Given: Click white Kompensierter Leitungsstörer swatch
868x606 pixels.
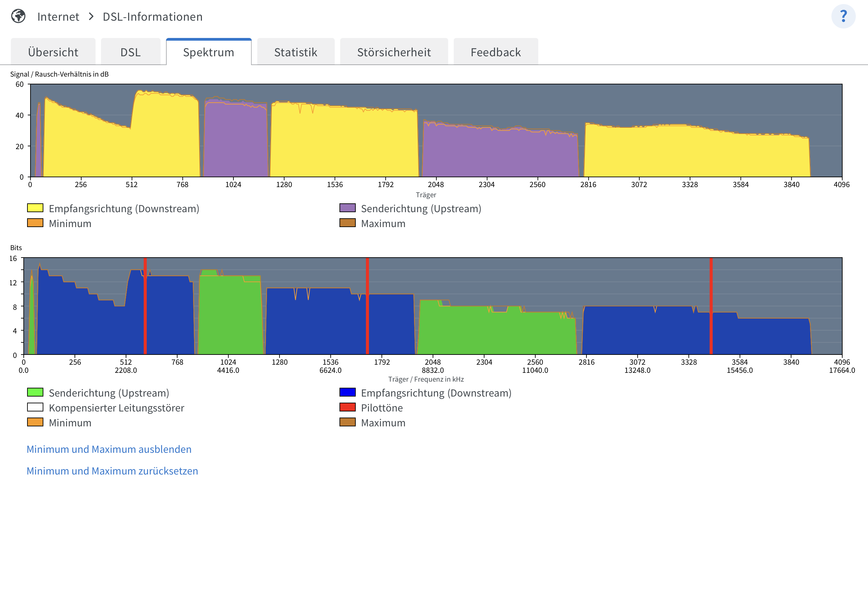Looking at the screenshot, I should pos(35,407).
